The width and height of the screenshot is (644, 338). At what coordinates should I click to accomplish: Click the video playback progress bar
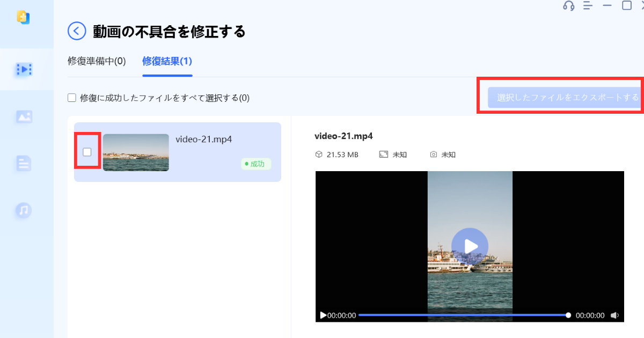click(463, 315)
